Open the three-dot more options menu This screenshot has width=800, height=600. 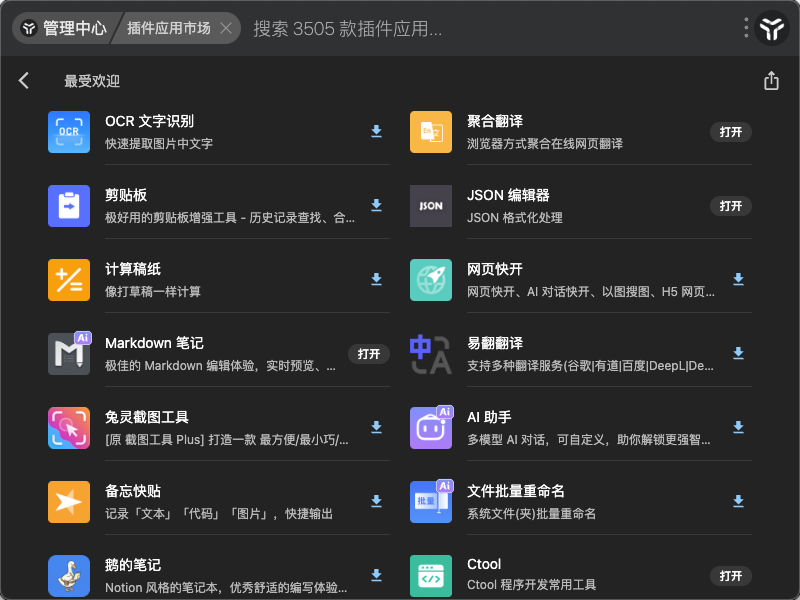[x=746, y=28]
